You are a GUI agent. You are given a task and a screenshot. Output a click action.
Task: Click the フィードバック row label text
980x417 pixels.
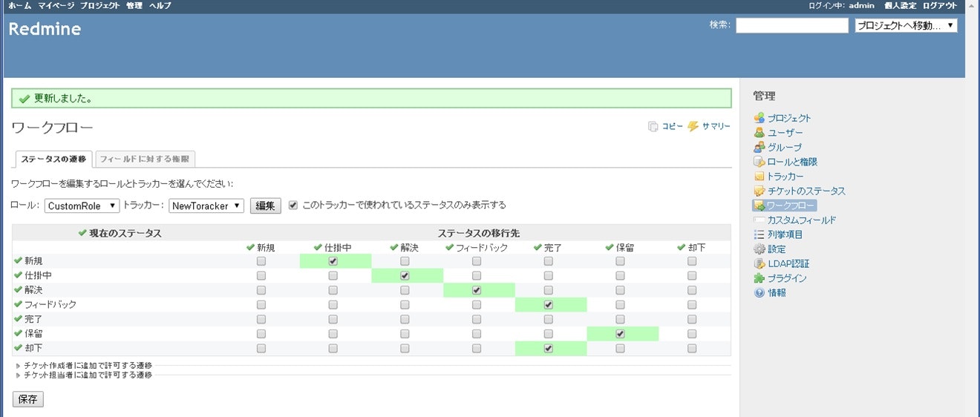coord(50,305)
